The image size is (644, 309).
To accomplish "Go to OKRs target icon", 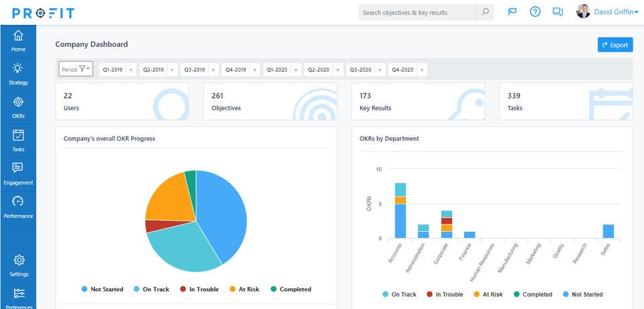I will tap(18, 102).
